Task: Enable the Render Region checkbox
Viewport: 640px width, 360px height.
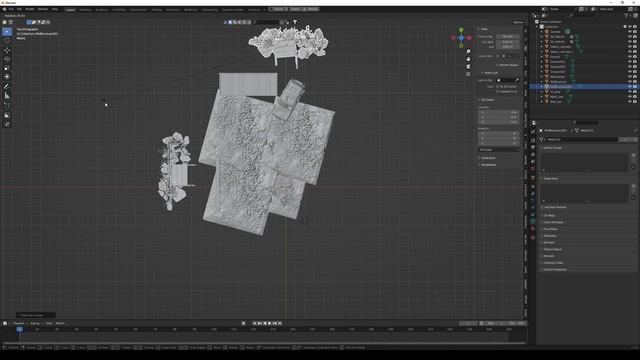Action: point(498,65)
